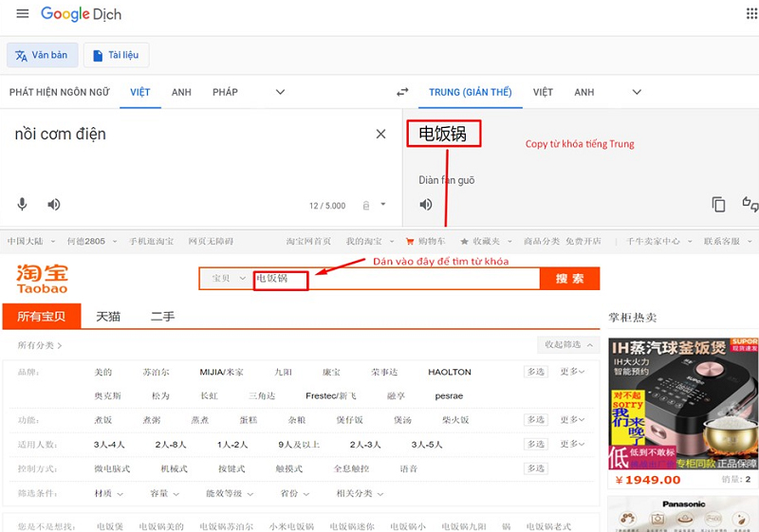Viewport: 759px width, 532px height.
Task: Start voice input with the microphone icon
Action: [x=22, y=204]
